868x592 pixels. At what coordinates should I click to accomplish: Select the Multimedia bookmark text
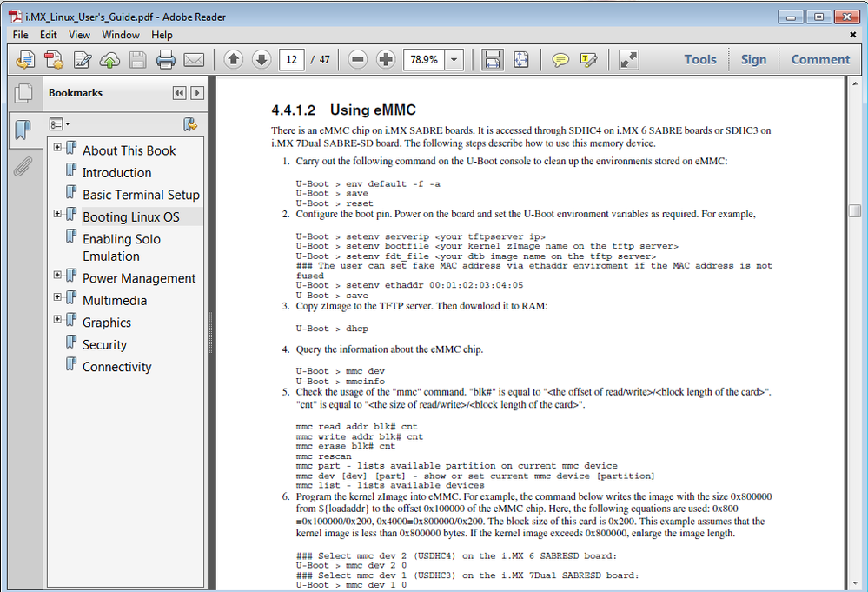click(x=115, y=300)
